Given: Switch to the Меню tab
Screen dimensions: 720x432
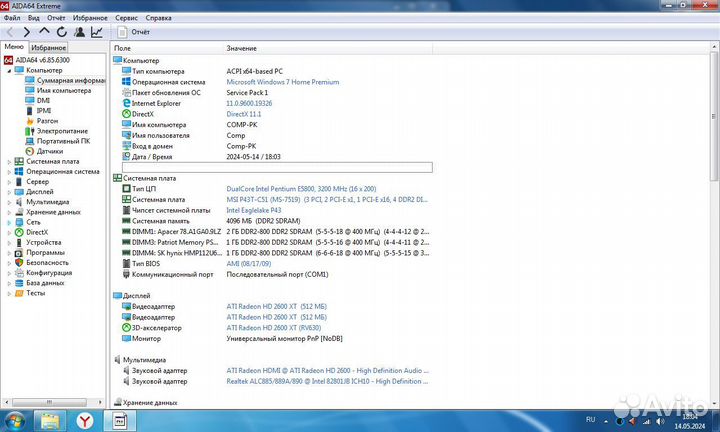Looking at the screenshot, I should pos(14,47).
